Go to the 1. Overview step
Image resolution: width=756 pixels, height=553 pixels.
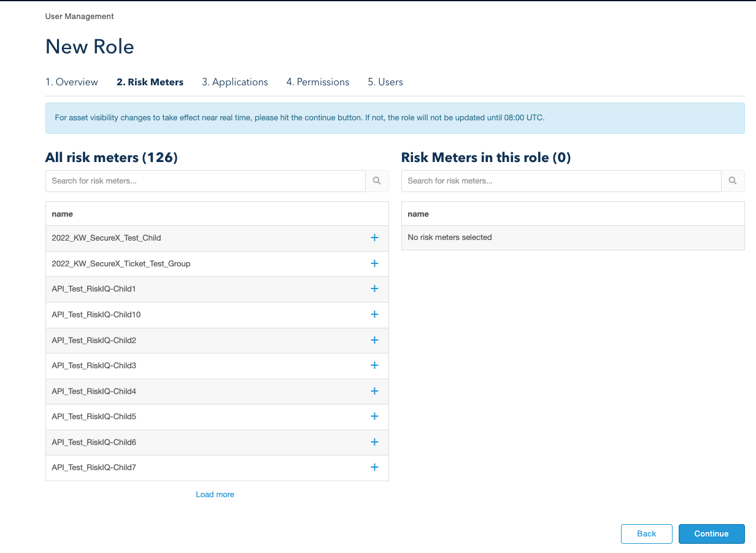[72, 82]
